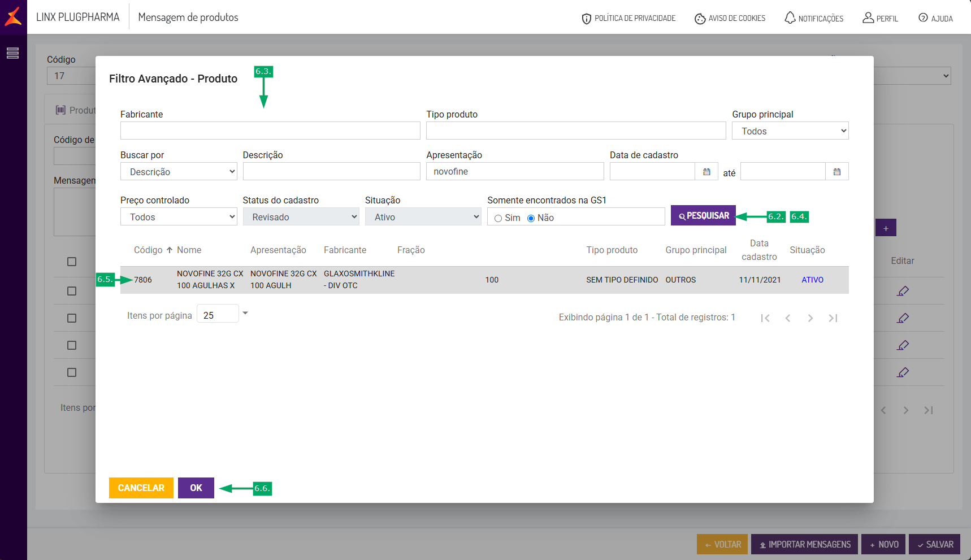Open Política de Privacidade
This screenshot has width=971, height=560.
[x=628, y=18]
